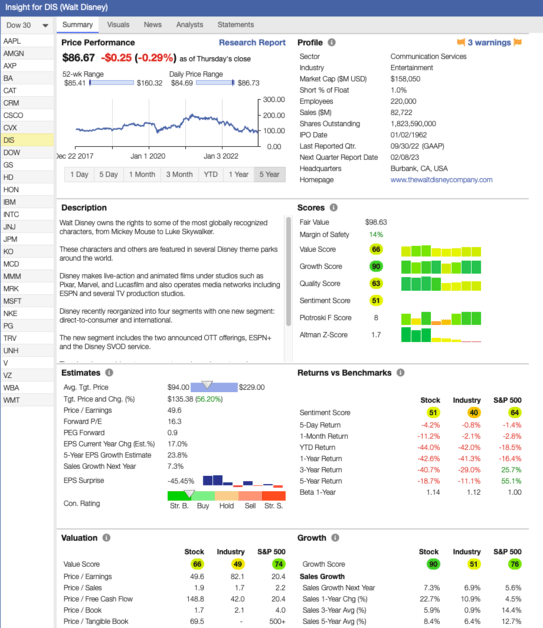Click the Daily Price Range bar
The width and height of the screenshot is (543, 628).
click(x=215, y=83)
